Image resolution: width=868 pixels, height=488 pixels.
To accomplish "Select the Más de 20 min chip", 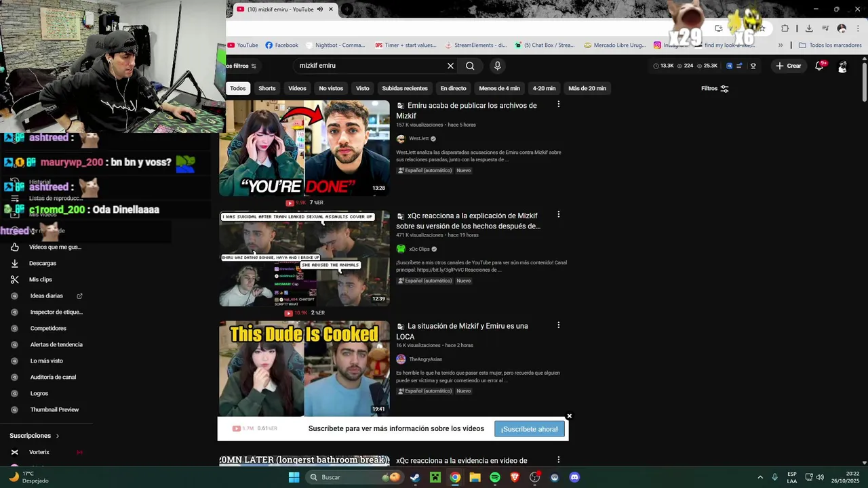I will pos(587,88).
